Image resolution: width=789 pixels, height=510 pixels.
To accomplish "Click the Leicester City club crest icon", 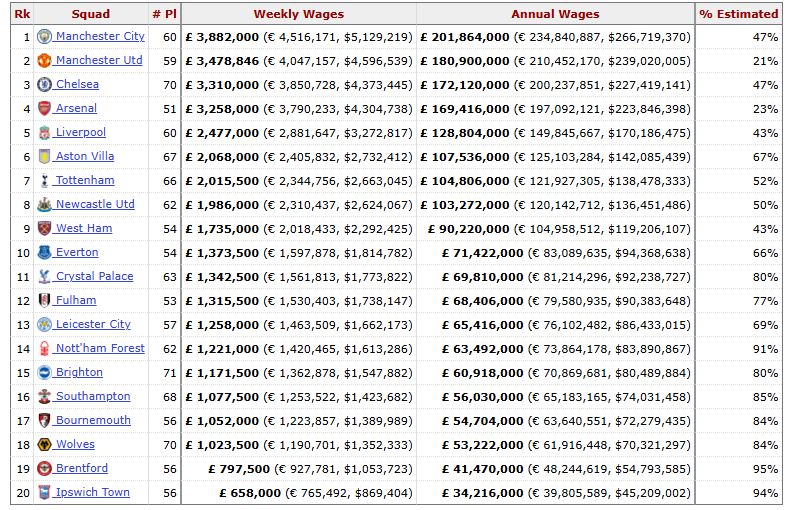I will pos(44,324).
